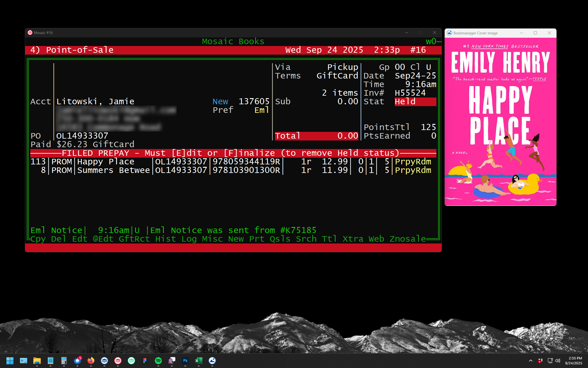This screenshot has height=368, width=588.
Task: Choose the Web command
Action: click(x=376, y=239)
